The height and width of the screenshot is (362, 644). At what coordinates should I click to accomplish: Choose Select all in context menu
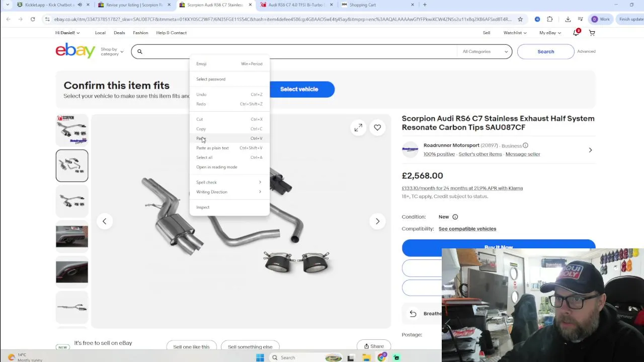pyautogui.click(x=229, y=157)
